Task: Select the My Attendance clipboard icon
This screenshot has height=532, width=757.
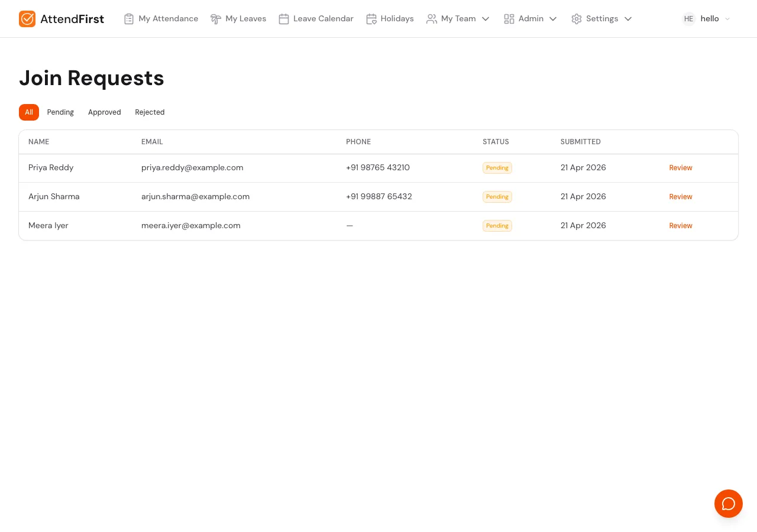Action: click(x=129, y=19)
